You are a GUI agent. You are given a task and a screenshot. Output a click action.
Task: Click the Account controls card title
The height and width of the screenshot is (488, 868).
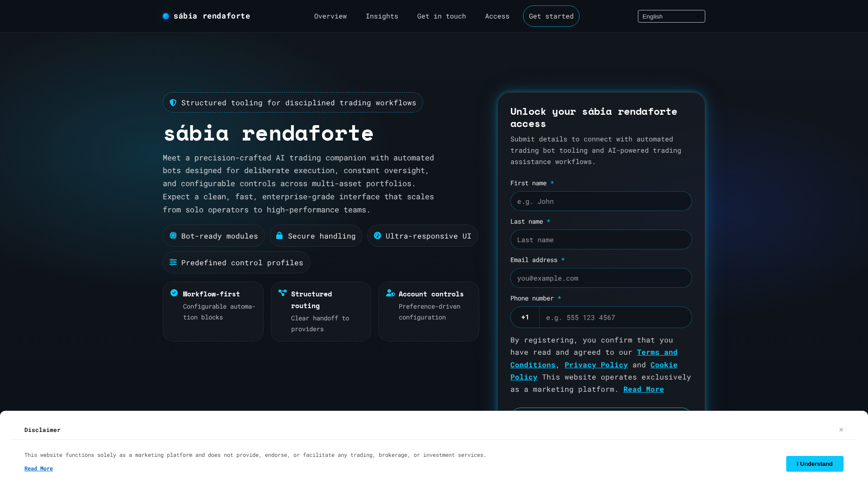point(431,294)
